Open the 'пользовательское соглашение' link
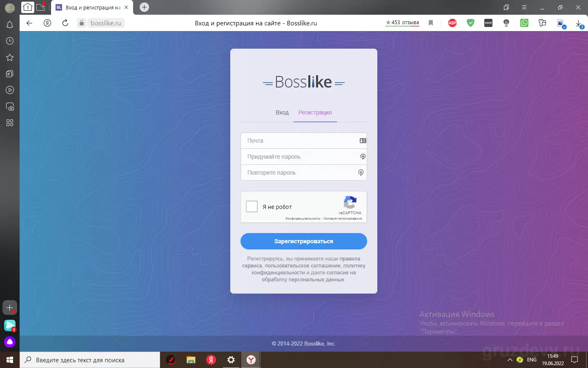 (303, 266)
